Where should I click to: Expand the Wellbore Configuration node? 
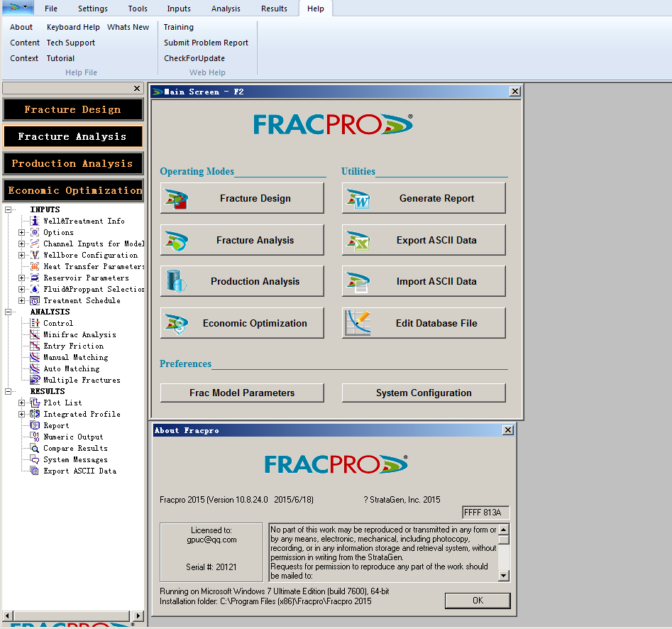[21, 255]
